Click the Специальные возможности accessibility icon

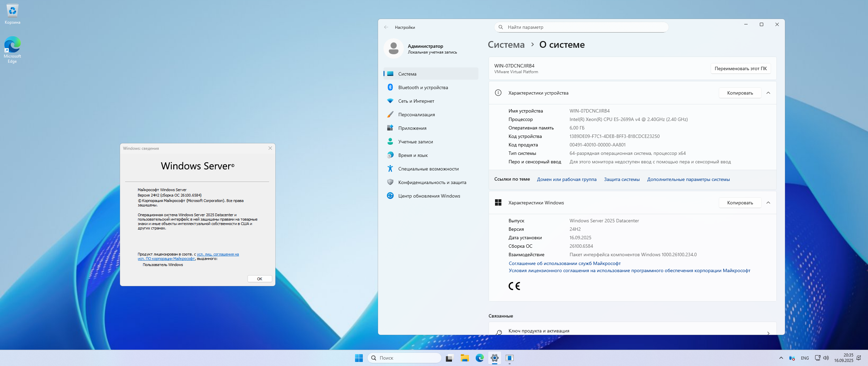(x=390, y=168)
